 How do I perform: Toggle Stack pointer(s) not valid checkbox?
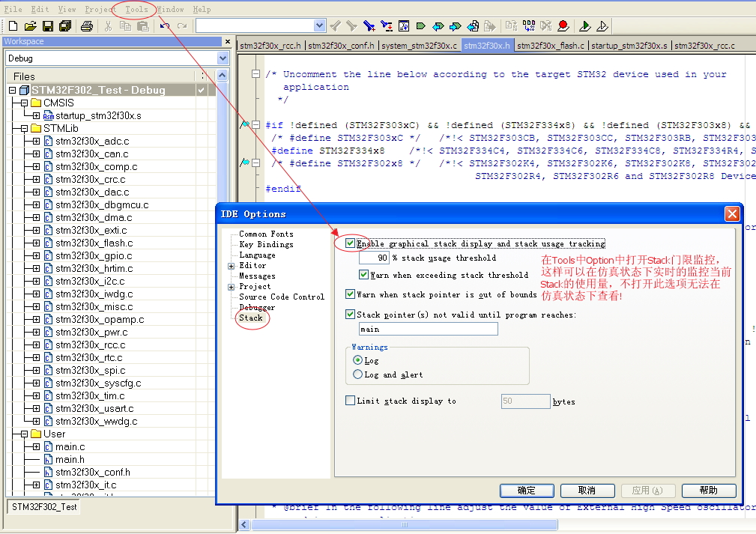pos(351,315)
